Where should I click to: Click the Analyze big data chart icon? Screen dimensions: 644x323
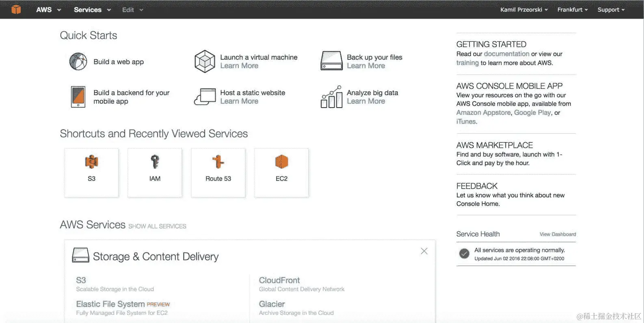(x=331, y=97)
